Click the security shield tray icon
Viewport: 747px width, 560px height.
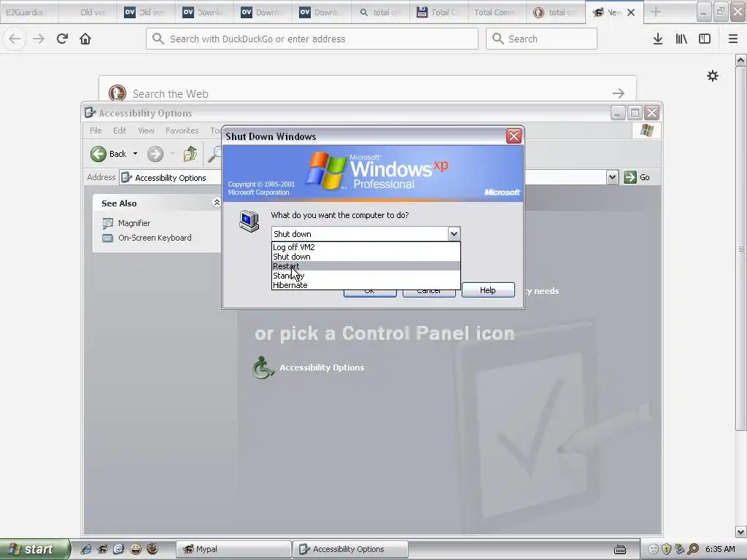click(667, 549)
